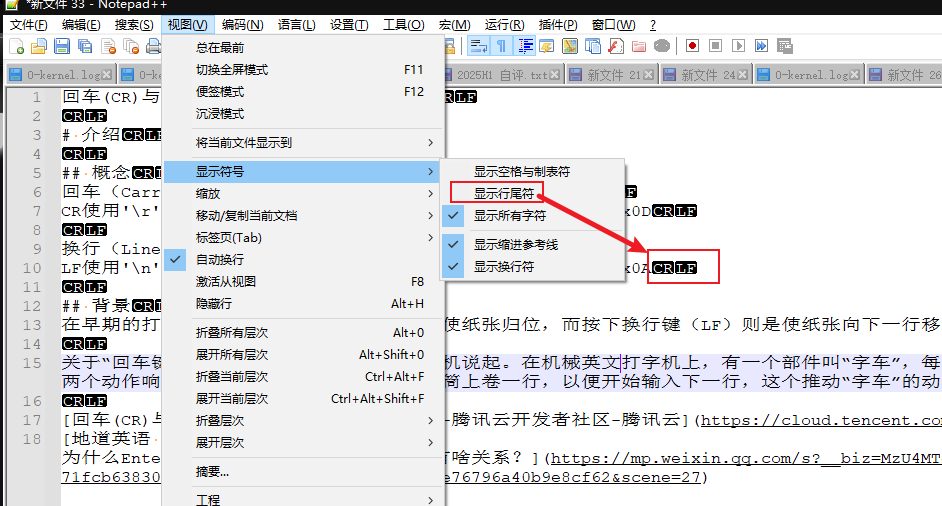This screenshot has width=942, height=506.
Task: Choose 折叠所有层次 menu entry
Action: coord(303,333)
